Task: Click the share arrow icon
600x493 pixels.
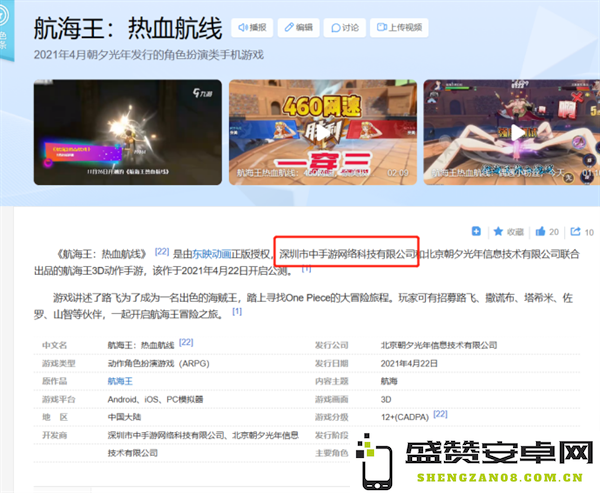Action: (575, 231)
